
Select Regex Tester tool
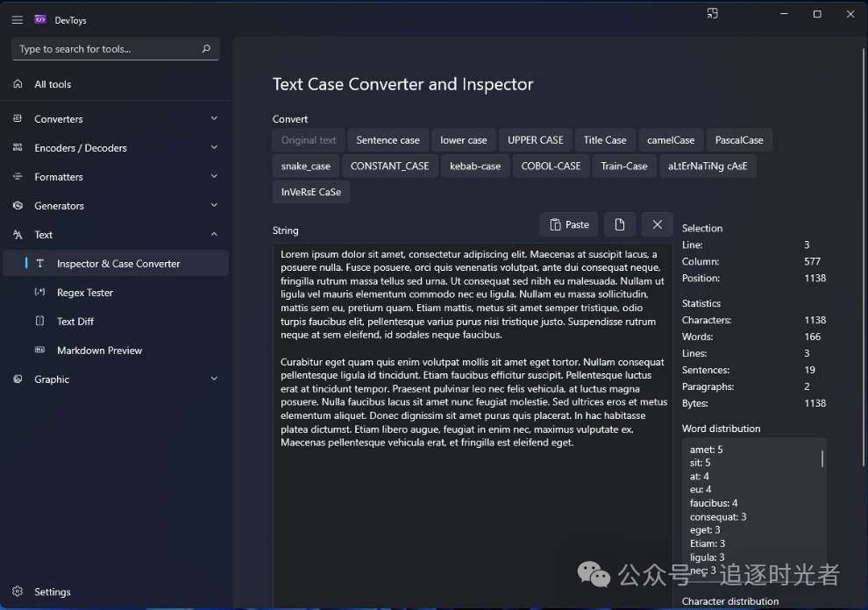pyautogui.click(x=116, y=292)
